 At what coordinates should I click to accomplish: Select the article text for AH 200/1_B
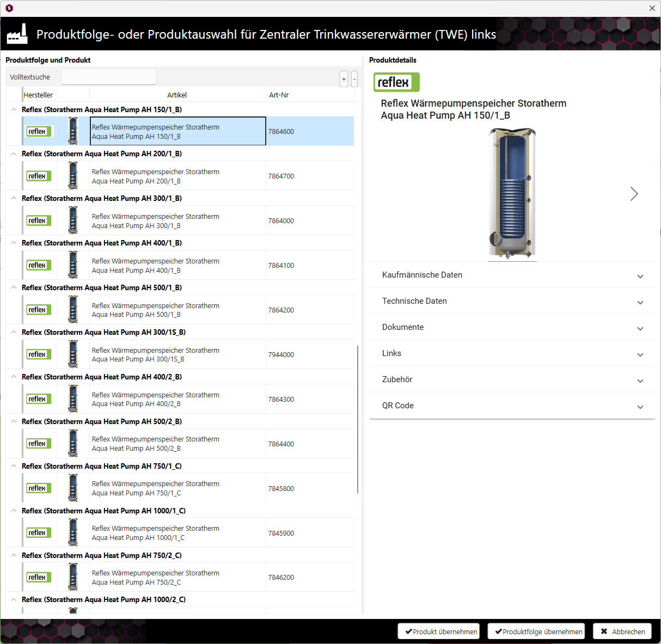(156, 176)
